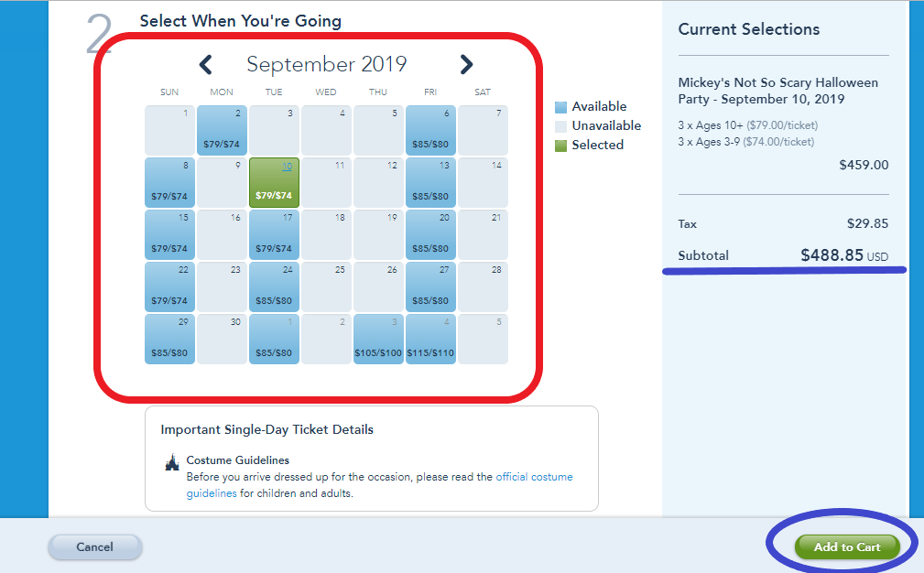The height and width of the screenshot is (573, 924).
Task: Select Sunday September 15
Action: 169,234
